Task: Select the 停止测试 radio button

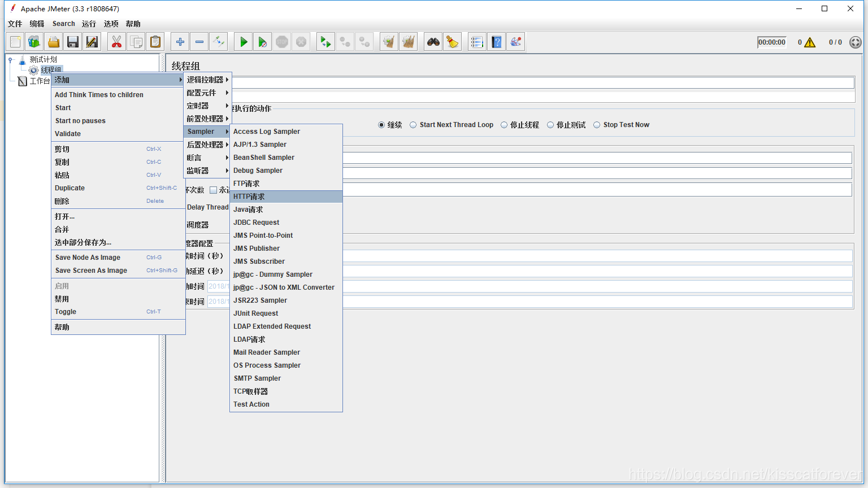Action: point(550,125)
